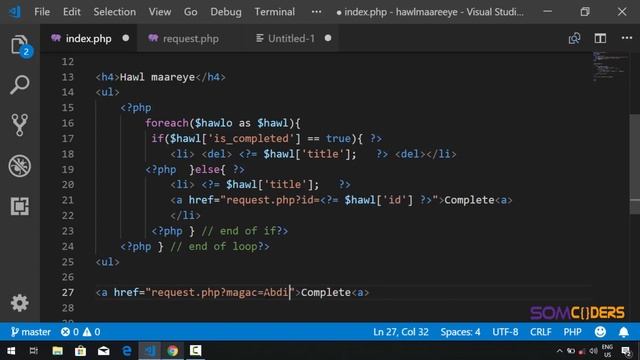Click the 'is_completed' string on line 17
The height and width of the screenshot is (360, 640).
[x=251, y=139]
